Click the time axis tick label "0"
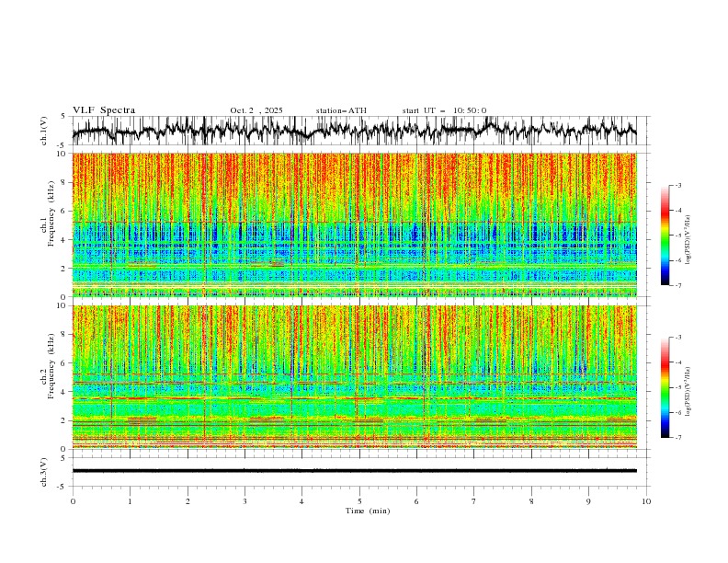Viewport: 728px width, 563px height. [x=73, y=501]
